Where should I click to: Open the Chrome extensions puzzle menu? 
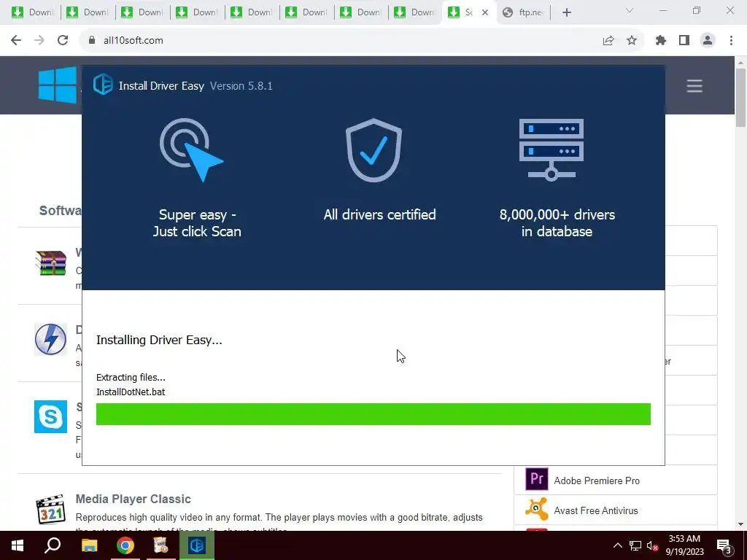pos(661,41)
